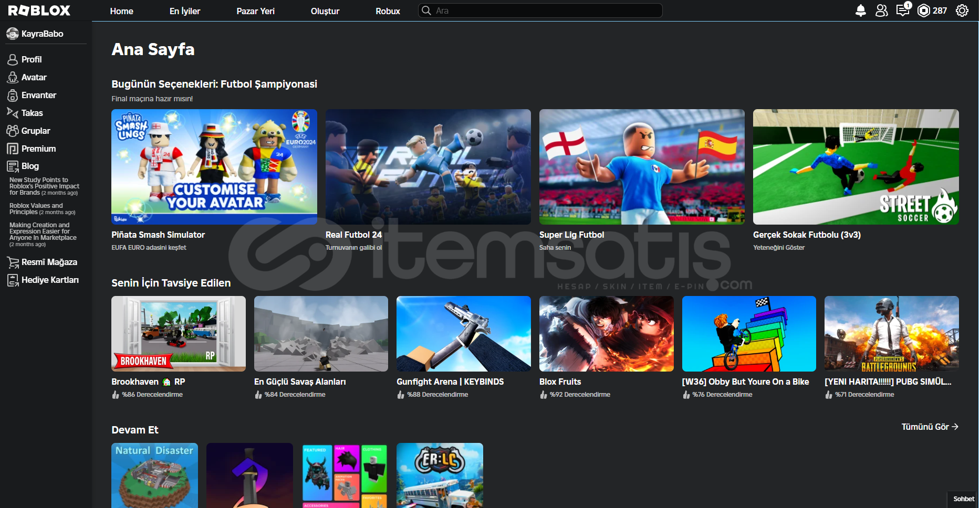
Task: Open the Robux menu item
Action: 388,11
